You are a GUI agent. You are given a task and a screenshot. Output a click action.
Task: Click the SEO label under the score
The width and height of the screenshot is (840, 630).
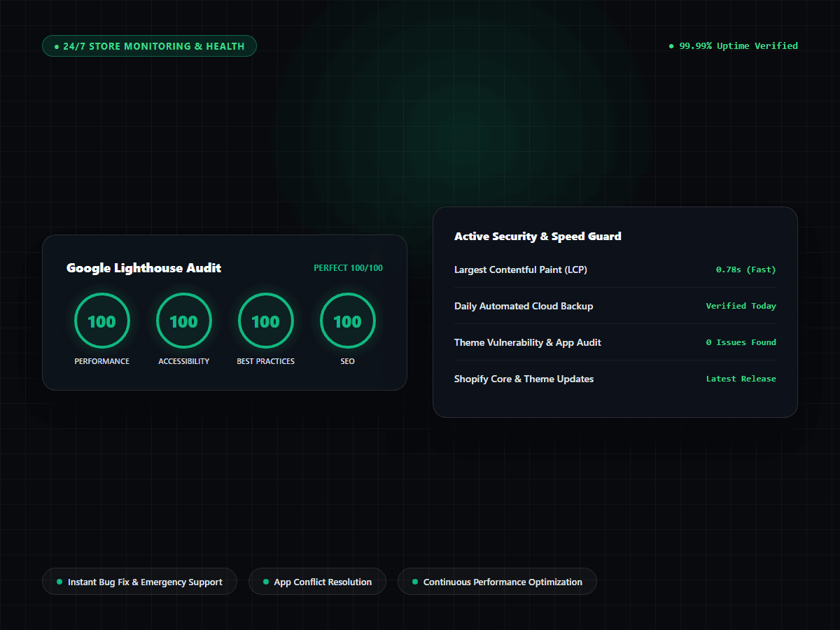[348, 361]
